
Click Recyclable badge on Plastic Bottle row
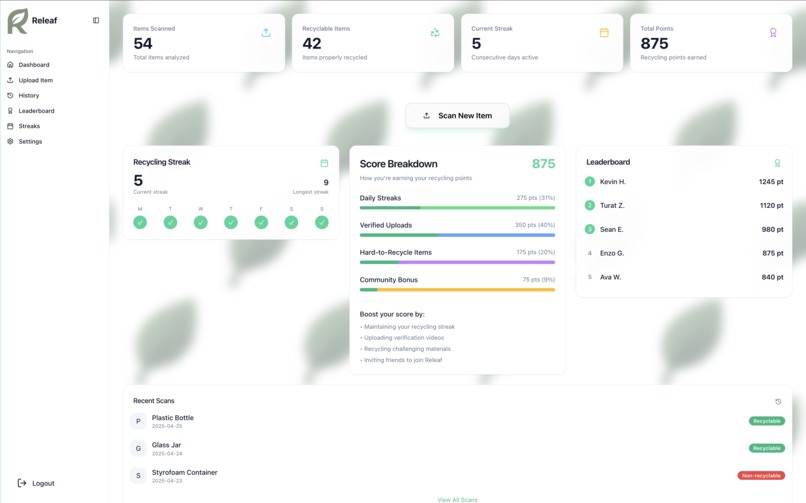(x=766, y=421)
